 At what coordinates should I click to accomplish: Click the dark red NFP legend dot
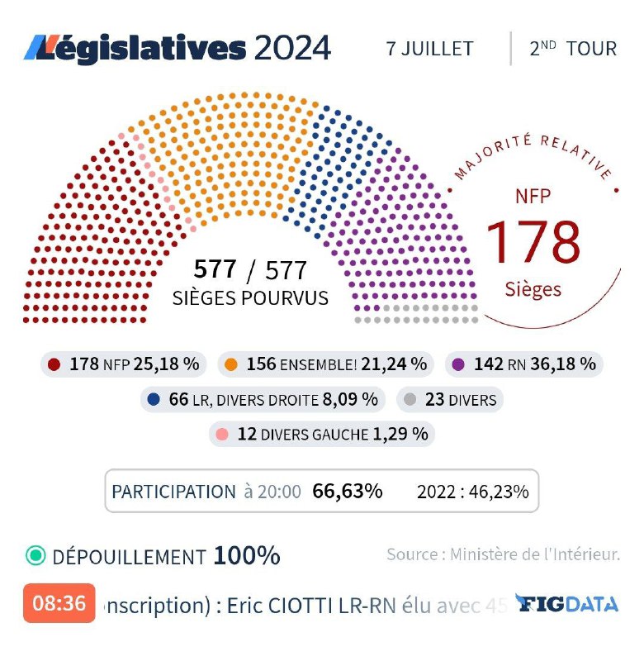55,364
